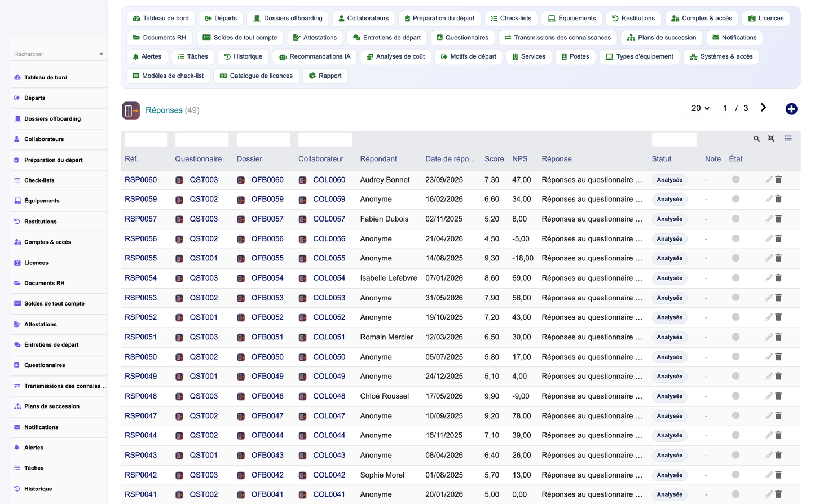This screenshot has height=504, width=815.
Task: Edit row RSP0059 with the pencil icon
Action: pos(769,199)
